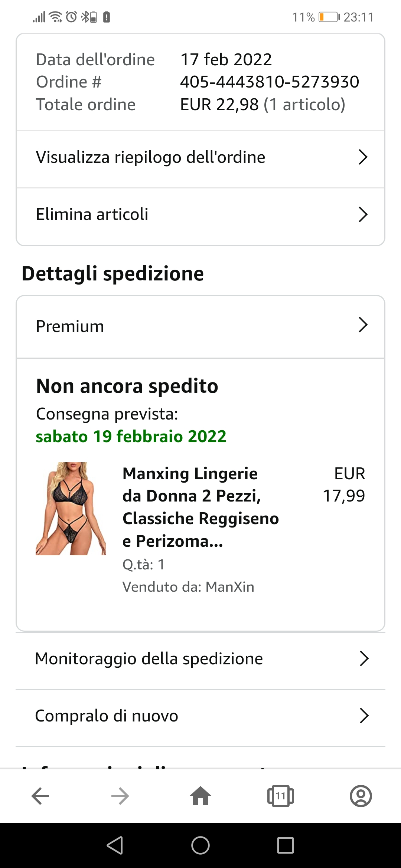Open the product thumbnail image
The height and width of the screenshot is (868, 401).
click(x=71, y=509)
